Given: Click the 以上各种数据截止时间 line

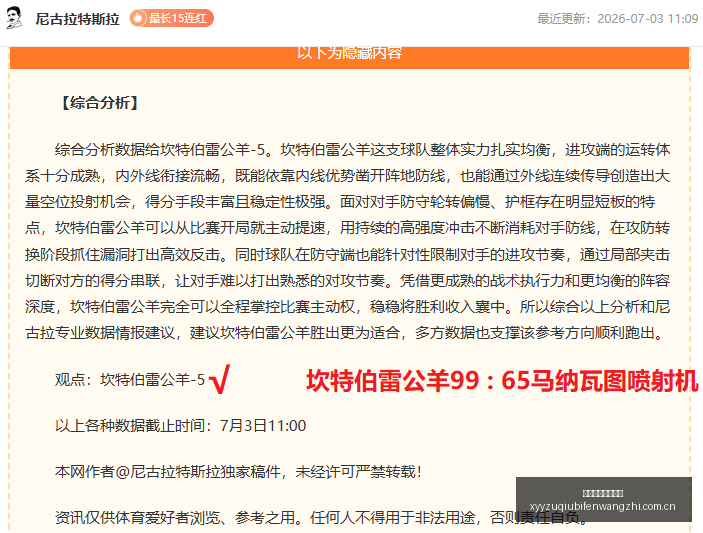Looking at the screenshot, I should click(x=180, y=425).
